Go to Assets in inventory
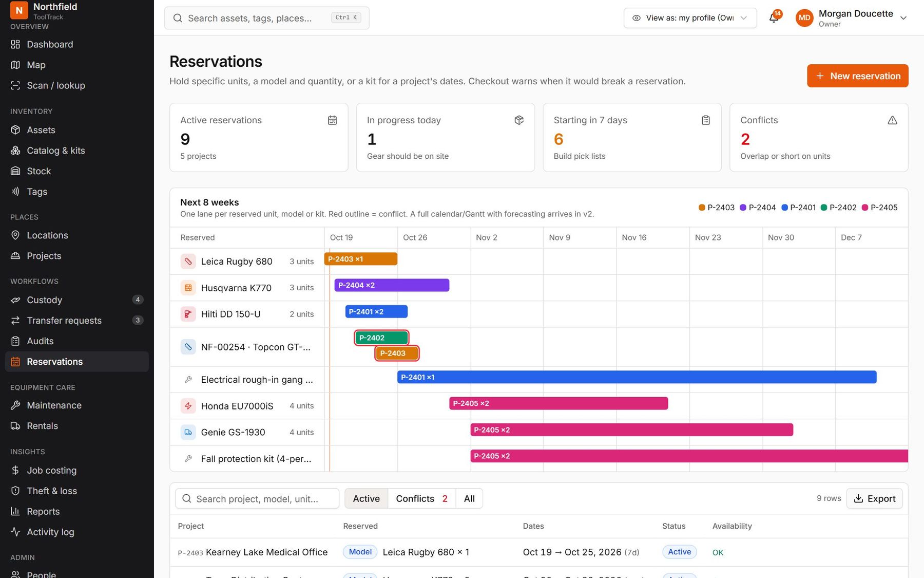The height and width of the screenshot is (578, 924). tap(77, 130)
